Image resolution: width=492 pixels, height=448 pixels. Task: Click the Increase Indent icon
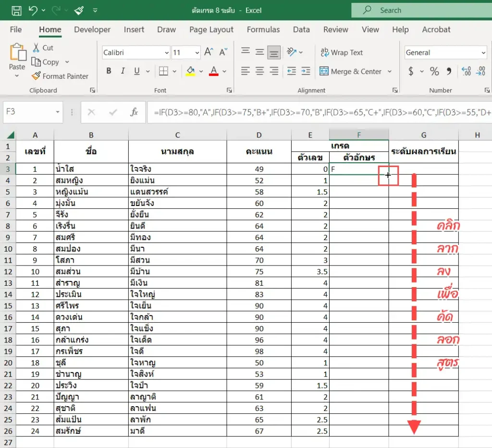306,71
